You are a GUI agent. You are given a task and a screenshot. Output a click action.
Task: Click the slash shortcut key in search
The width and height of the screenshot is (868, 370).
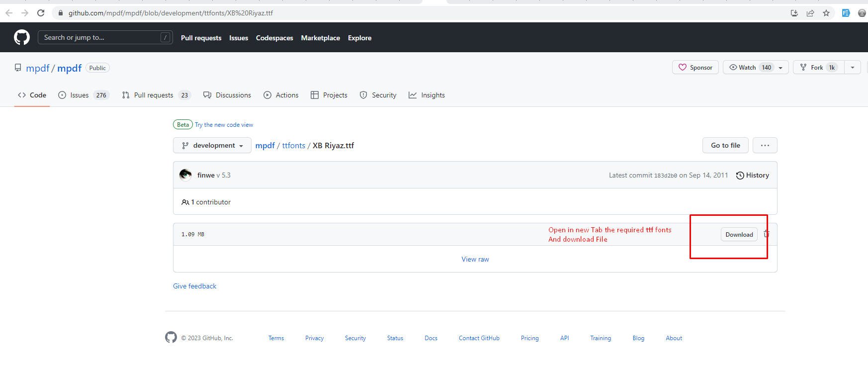click(165, 37)
